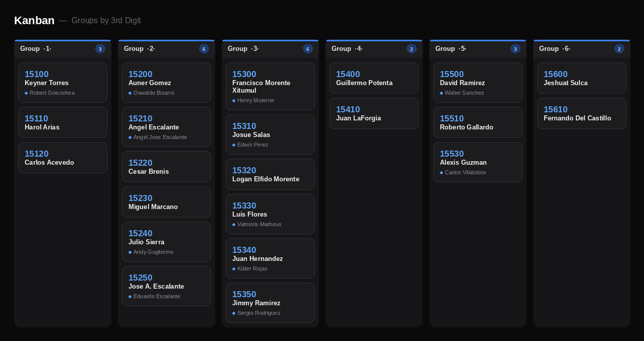Click the Group 1 count badge

coord(100,49)
